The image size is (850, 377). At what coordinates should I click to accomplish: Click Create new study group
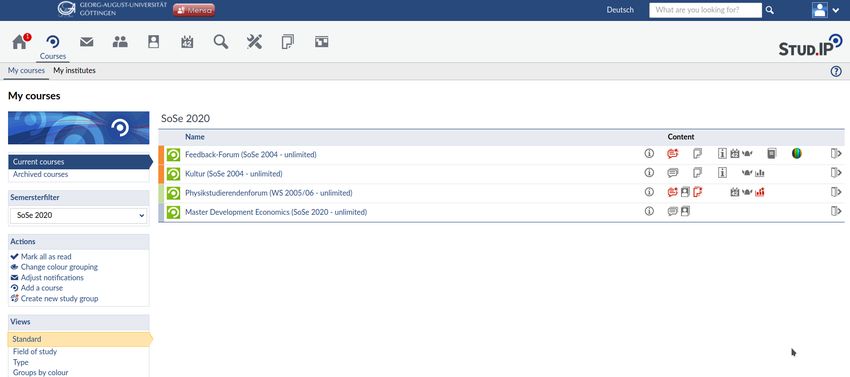60,299
